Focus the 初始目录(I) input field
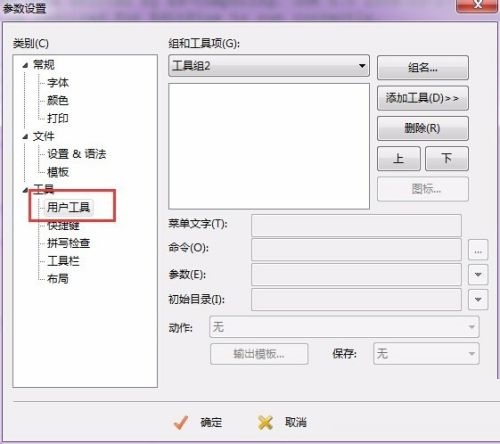This screenshot has height=444, width=500. click(356, 299)
